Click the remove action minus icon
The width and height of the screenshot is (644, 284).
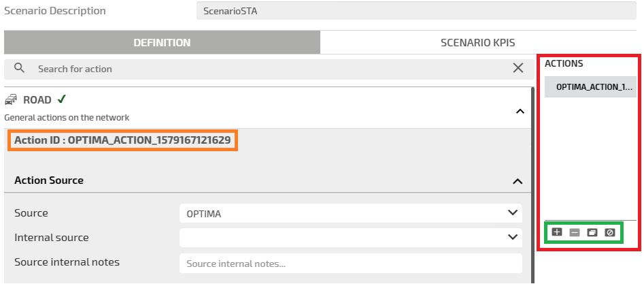tap(575, 232)
